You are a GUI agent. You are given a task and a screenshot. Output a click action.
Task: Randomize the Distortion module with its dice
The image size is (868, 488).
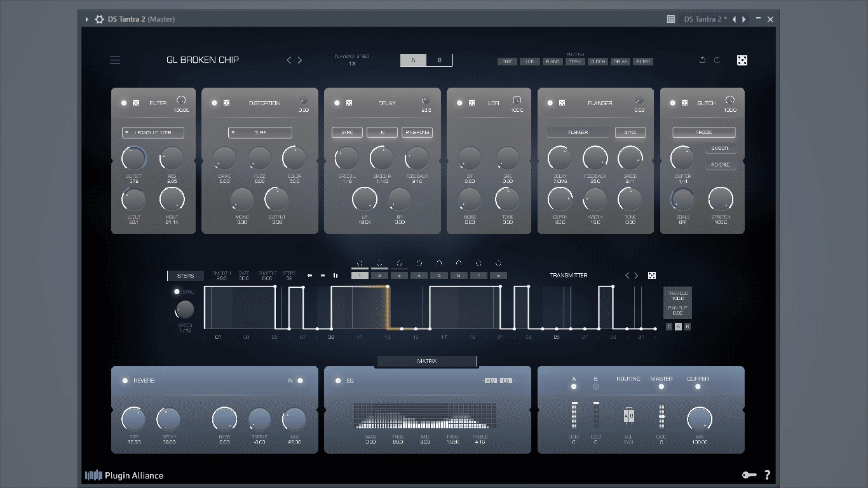click(226, 103)
